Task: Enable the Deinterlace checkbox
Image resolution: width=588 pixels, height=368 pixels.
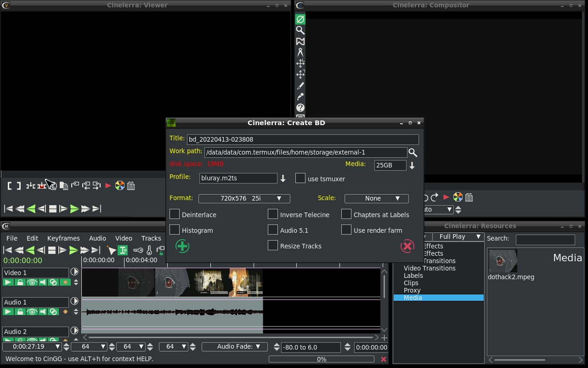Action: coord(175,214)
